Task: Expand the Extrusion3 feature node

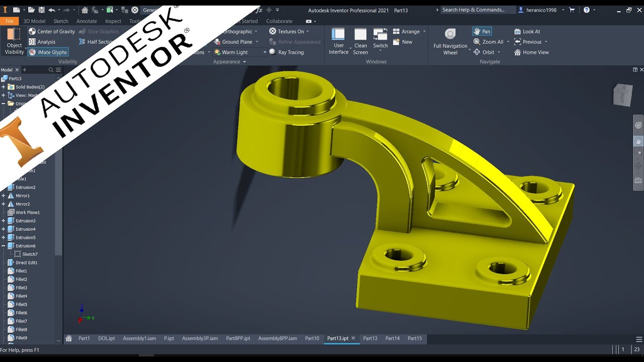Action: pos(4,221)
